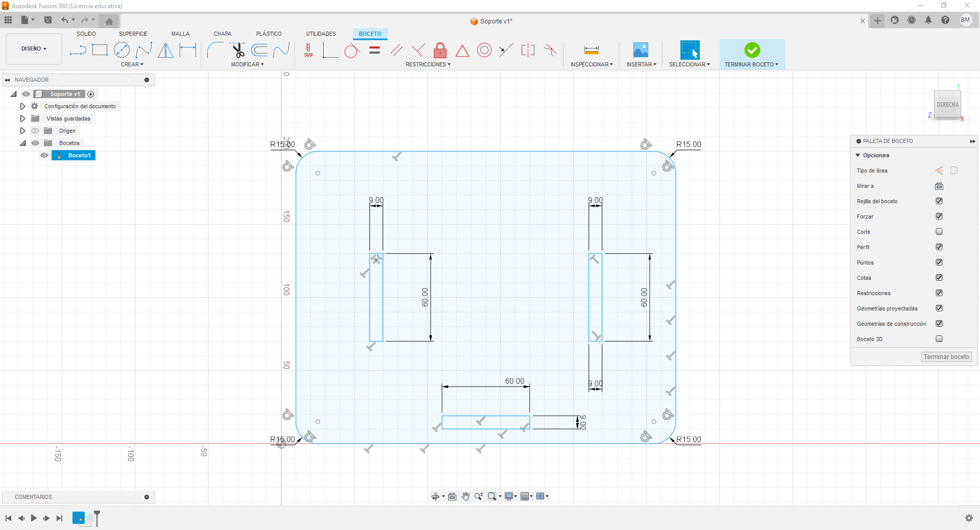This screenshot has width=980, height=530.
Task: Switch to the CHAPA tab
Action: click(x=223, y=34)
